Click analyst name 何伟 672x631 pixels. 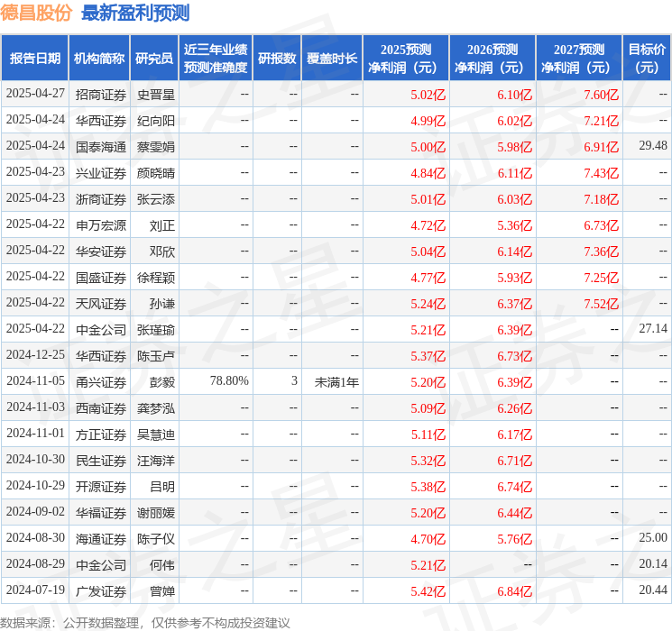[162, 565]
